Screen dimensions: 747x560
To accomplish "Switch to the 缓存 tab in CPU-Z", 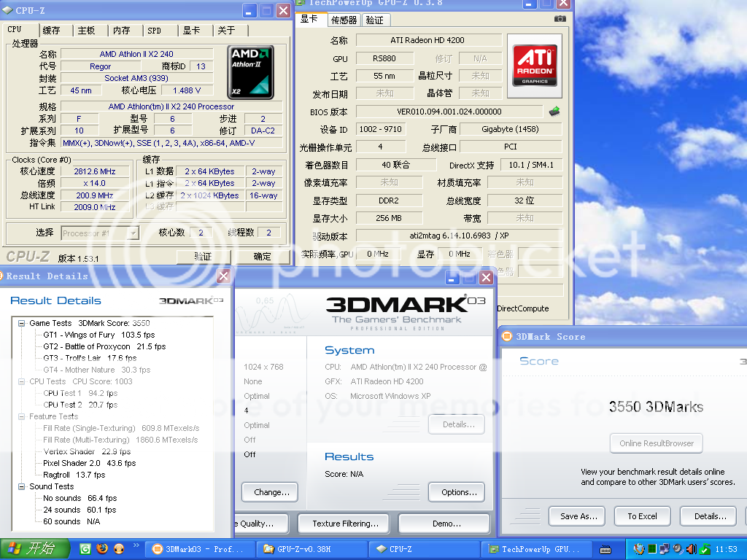I will pos(52,31).
